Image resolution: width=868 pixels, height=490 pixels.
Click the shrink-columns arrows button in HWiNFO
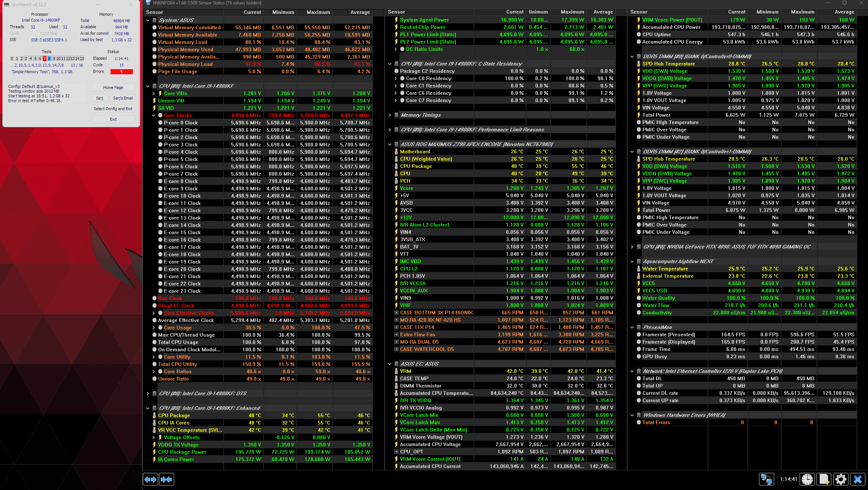[167, 479]
